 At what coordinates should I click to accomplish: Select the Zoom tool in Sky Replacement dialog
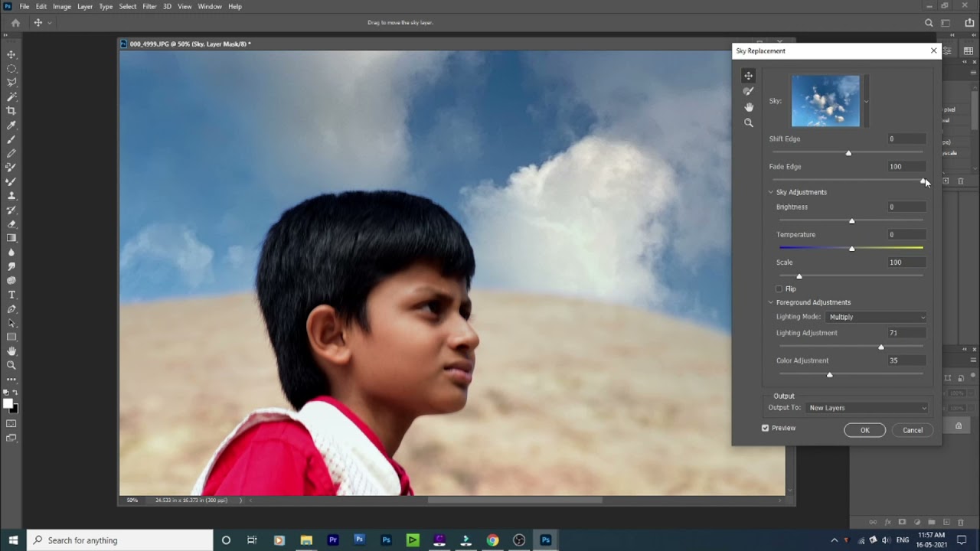click(749, 122)
